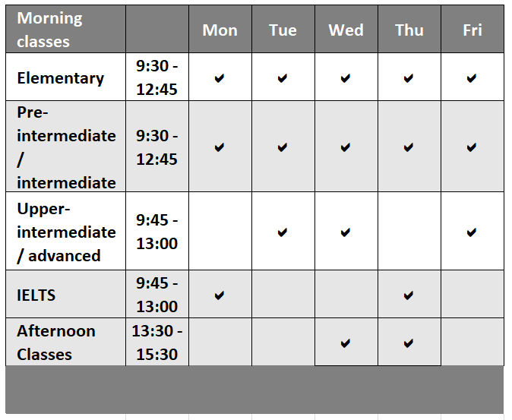Select the IELTS Thursday checkmark
This screenshot has height=420, width=512.
pos(409,295)
